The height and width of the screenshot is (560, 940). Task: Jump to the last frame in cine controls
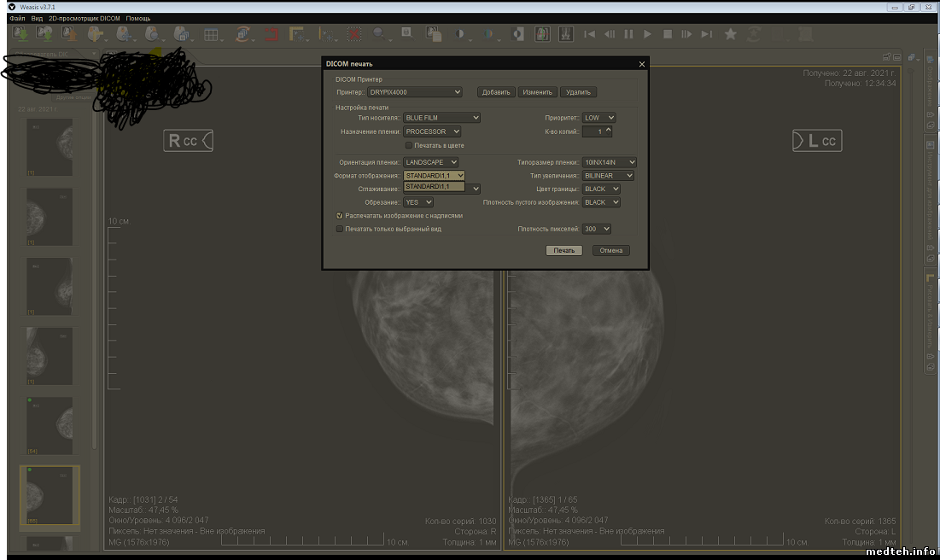point(706,34)
